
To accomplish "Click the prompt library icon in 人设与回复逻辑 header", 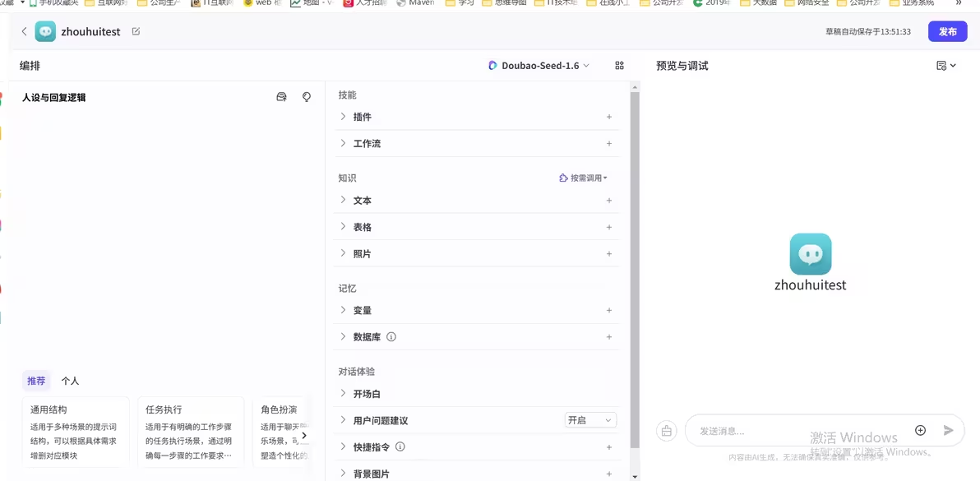I will pos(280,96).
